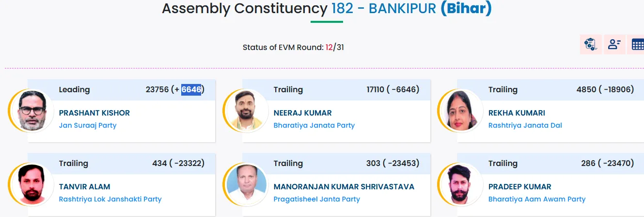
Task: Click the EVM Round status text
Action: tap(293, 47)
